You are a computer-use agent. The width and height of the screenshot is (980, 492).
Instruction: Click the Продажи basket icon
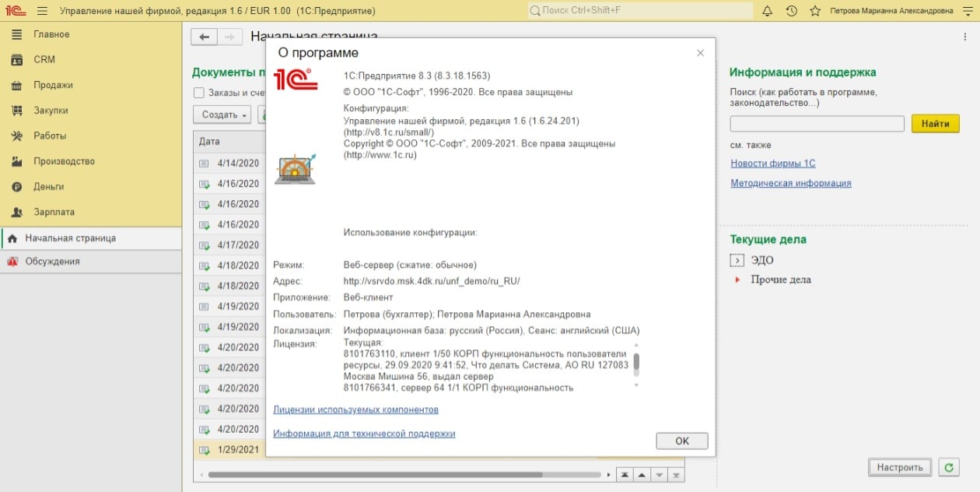point(16,85)
